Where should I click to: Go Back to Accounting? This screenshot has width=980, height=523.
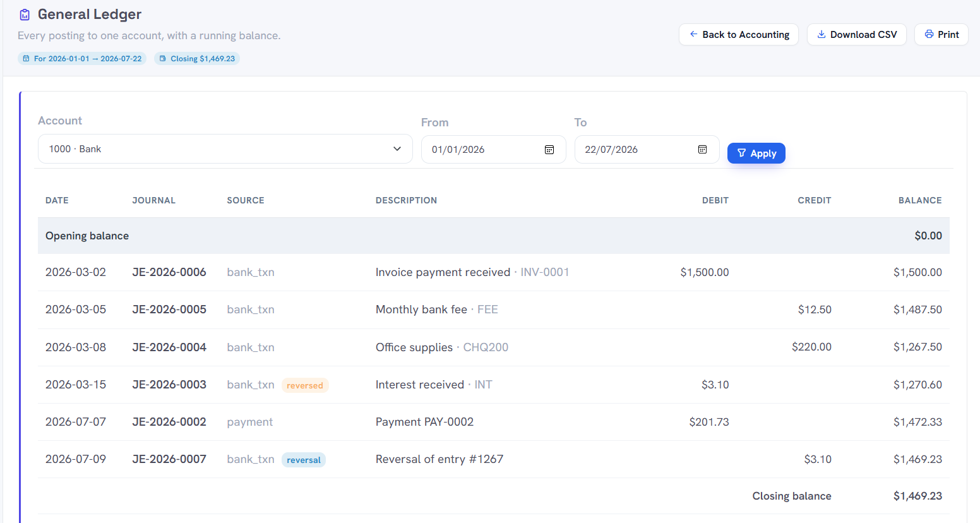click(x=739, y=35)
